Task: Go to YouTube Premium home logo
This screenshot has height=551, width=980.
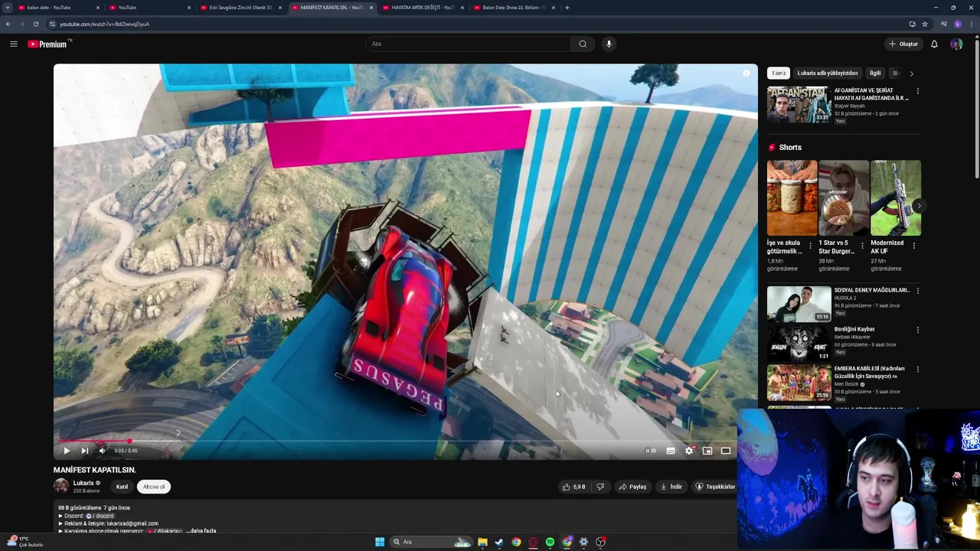Action: (48, 44)
